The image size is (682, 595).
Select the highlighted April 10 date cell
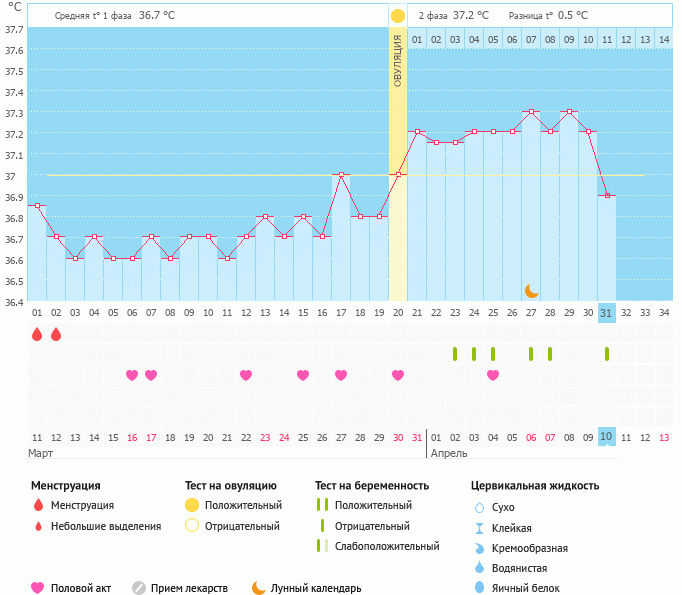pos(607,437)
